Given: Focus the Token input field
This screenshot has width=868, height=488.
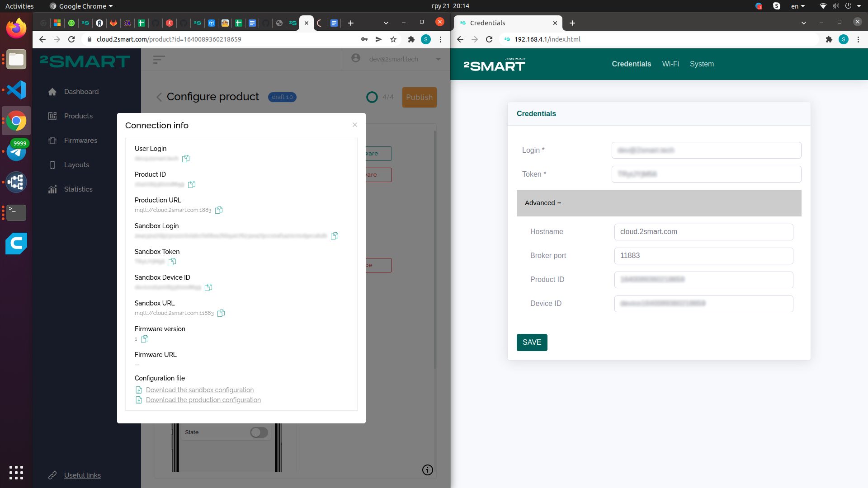Looking at the screenshot, I should pos(706,174).
